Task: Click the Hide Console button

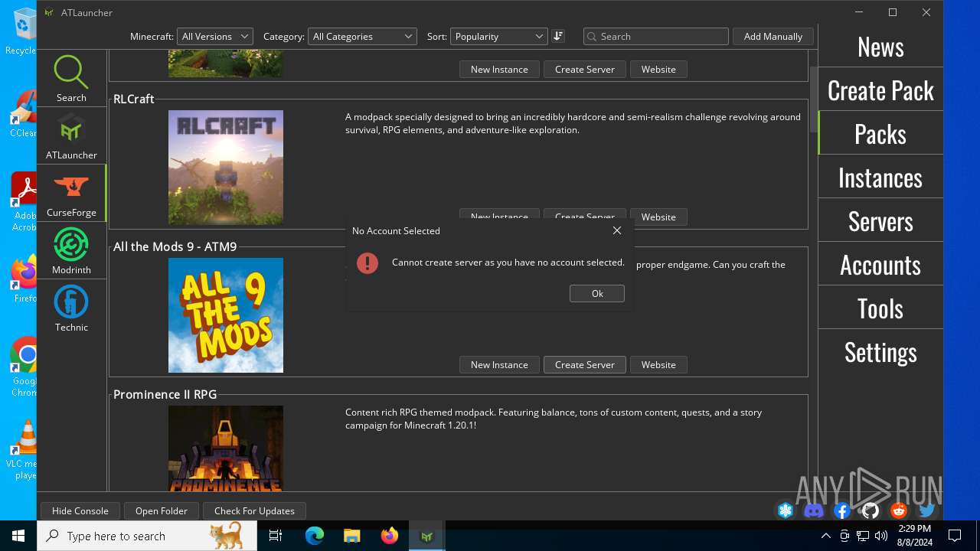Action: coord(80,510)
